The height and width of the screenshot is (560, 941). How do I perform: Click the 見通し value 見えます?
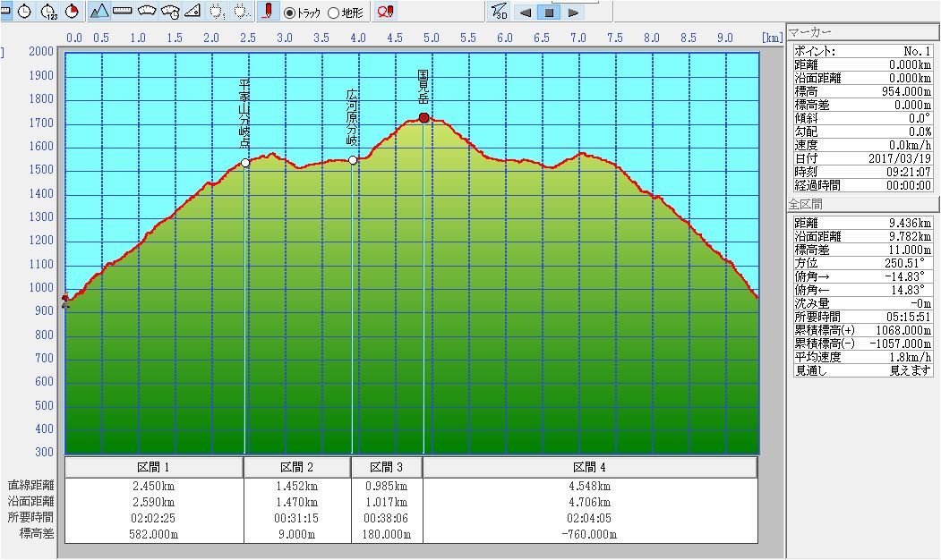pos(911,370)
